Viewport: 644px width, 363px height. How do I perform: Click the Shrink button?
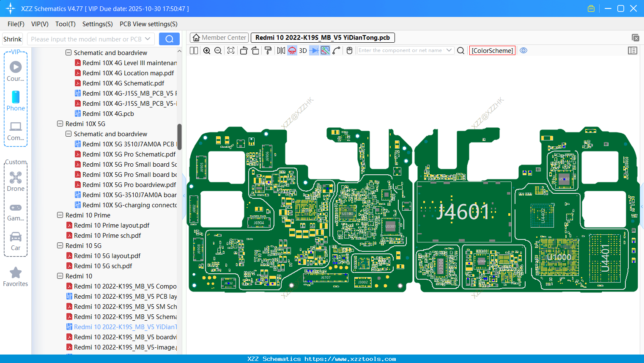tap(13, 39)
